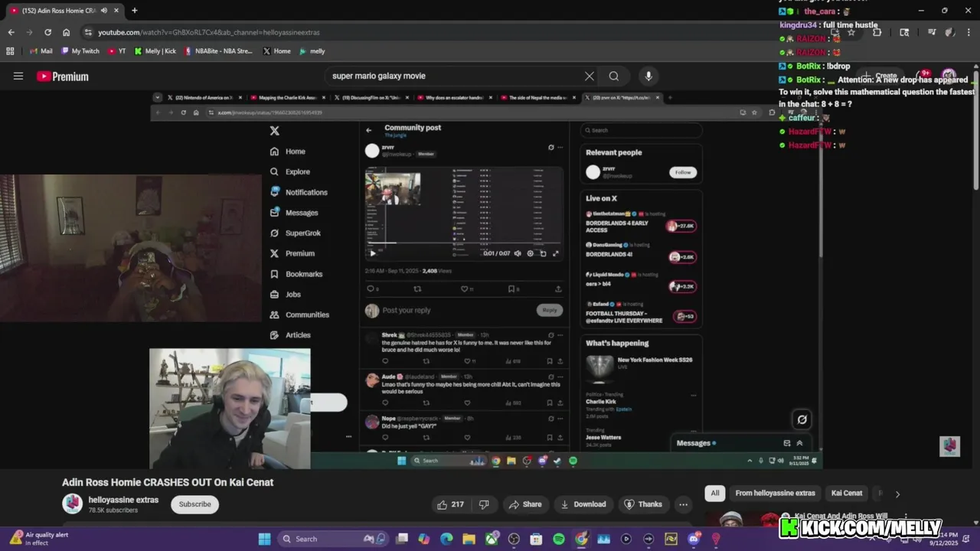Viewport: 980px width, 551px height.
Task: Open Windows Start menu
Action: tap(264, 539)
